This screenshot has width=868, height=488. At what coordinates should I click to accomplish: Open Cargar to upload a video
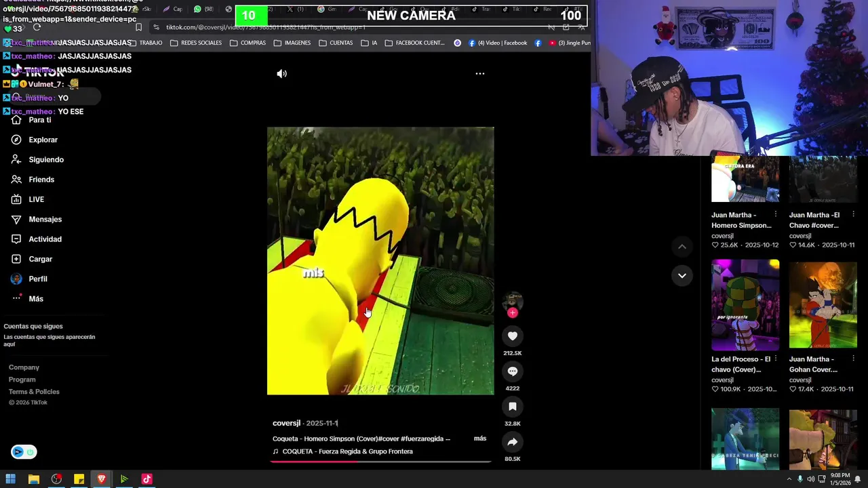[x=32, y=259]
